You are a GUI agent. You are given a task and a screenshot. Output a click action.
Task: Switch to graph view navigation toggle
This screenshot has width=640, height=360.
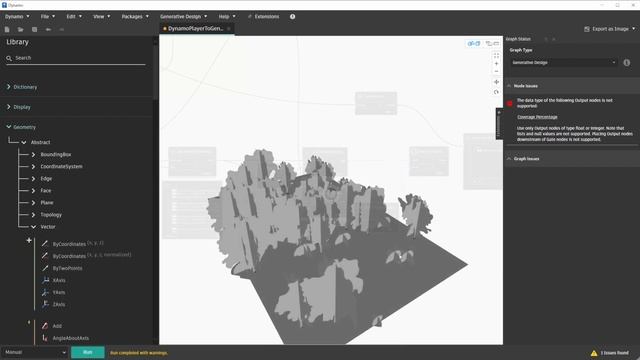point(492,43)
